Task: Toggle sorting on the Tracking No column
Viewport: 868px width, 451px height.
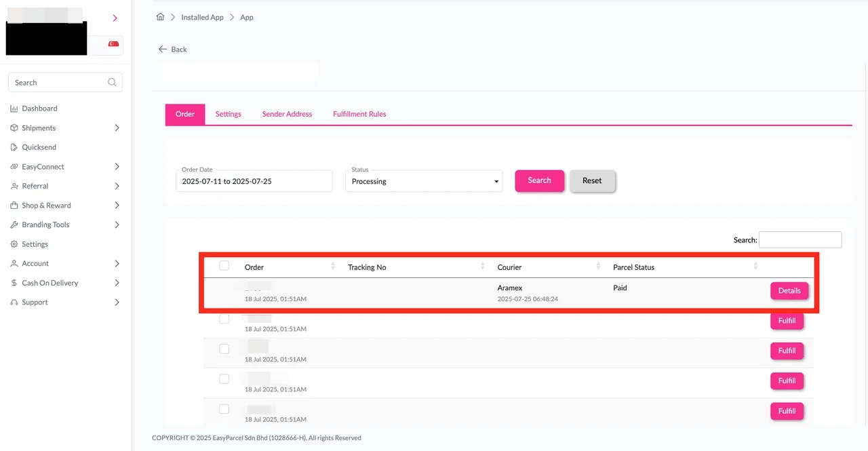Action: pyautogui.click(x=481, y=267)
